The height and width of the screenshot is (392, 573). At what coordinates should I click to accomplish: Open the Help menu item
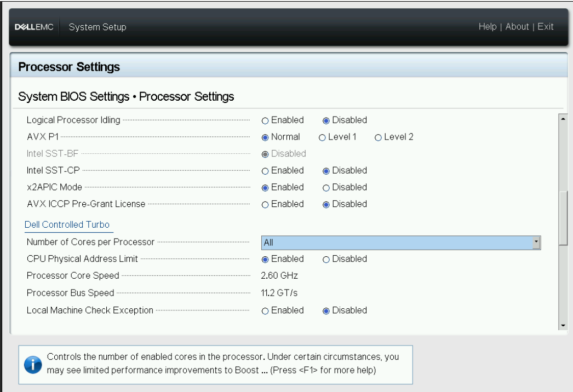click(x=488, y=27)
